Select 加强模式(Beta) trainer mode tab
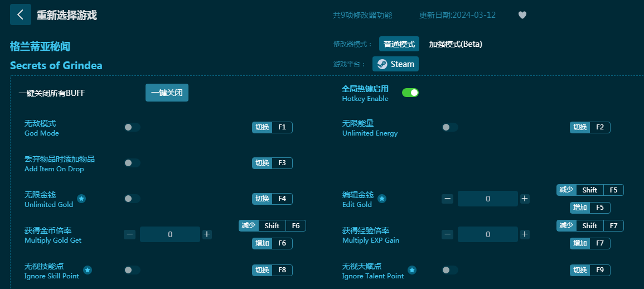The image size is (644, 289). [456, 44]
